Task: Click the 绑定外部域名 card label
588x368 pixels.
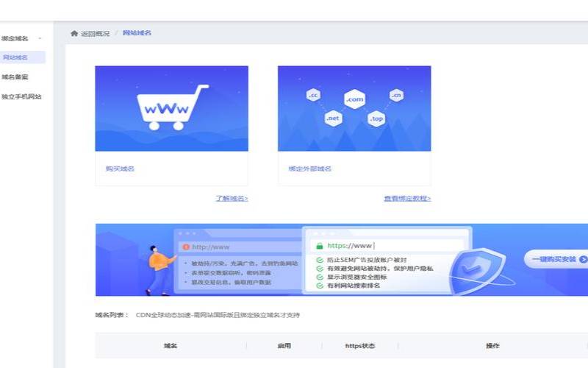Action: tap(309, 169)
